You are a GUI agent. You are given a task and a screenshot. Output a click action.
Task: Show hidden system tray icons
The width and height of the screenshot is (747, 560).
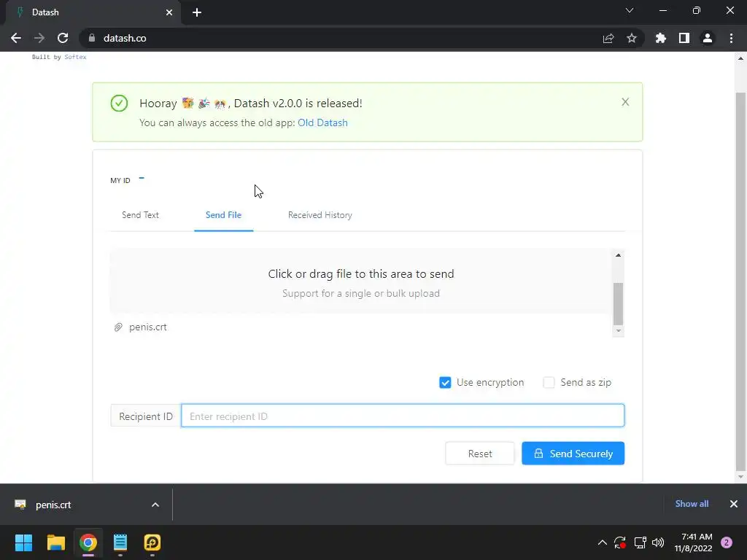click(602, 542)
